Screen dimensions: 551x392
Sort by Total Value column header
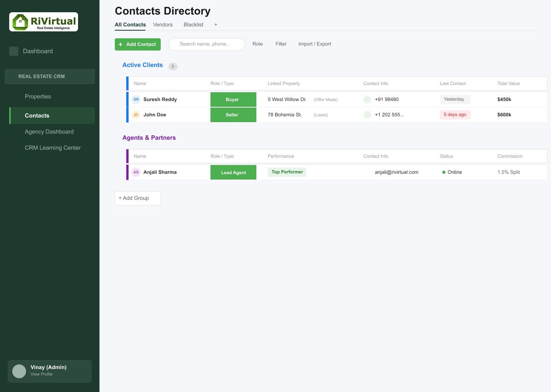pyautogui.click(x=509, y=83)
